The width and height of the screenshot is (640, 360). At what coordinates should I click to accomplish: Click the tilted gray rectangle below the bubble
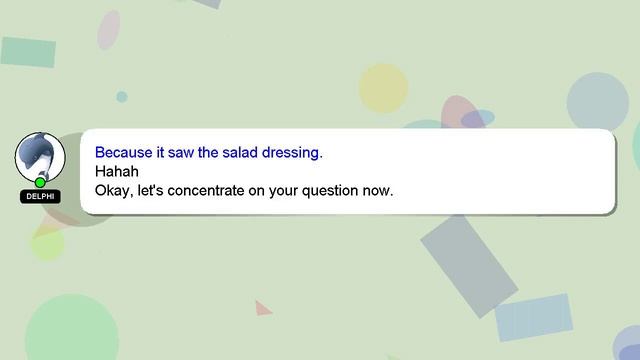click(x=469, y=266)
